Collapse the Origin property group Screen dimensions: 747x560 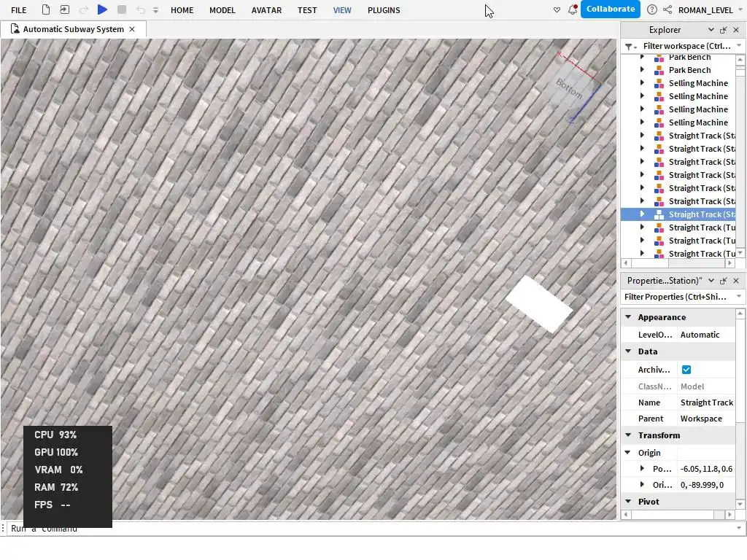click(x=628, y=452)
